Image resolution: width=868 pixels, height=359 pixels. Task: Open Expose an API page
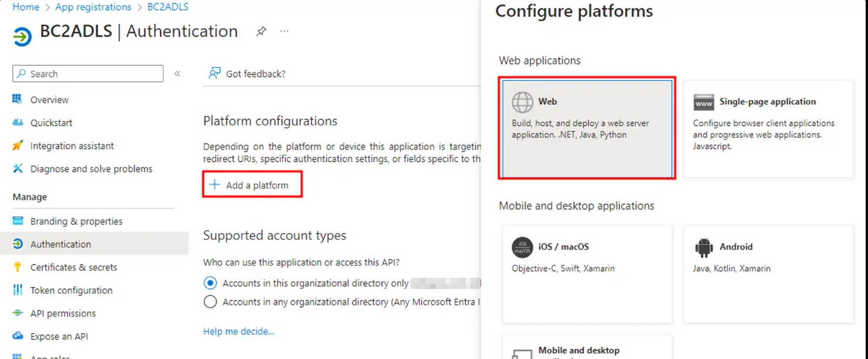tap(59, 336)
